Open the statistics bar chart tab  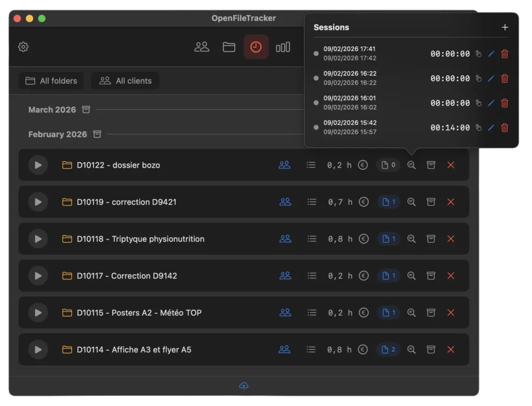(283, 47)
